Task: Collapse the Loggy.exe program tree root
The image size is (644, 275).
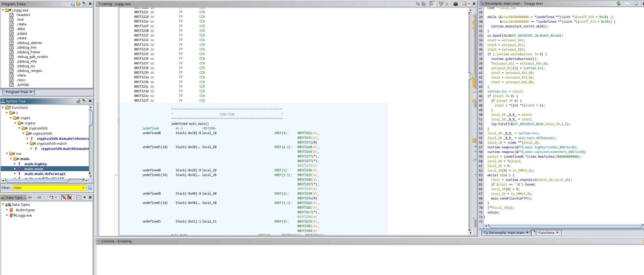Action: (x=3, y=10)
